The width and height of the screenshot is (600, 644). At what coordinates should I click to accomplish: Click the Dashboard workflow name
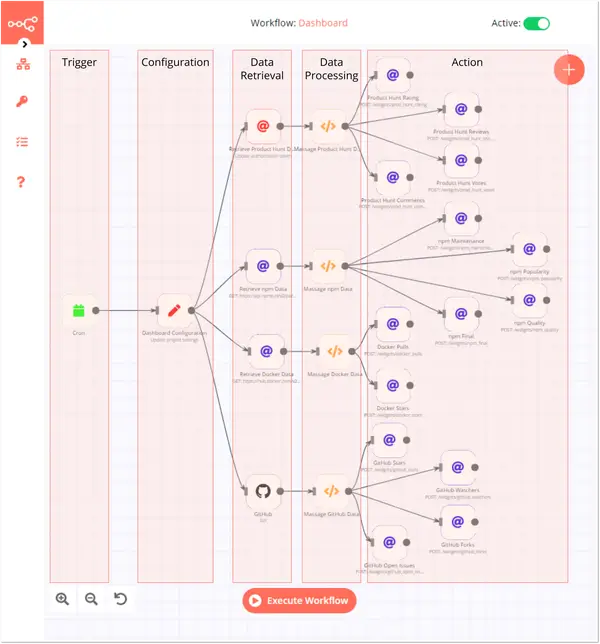[x=323, y=23]
